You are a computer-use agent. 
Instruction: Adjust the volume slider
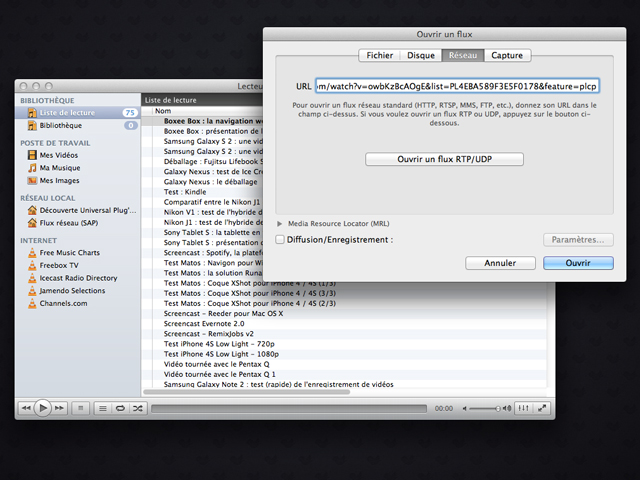coord(484,408)
